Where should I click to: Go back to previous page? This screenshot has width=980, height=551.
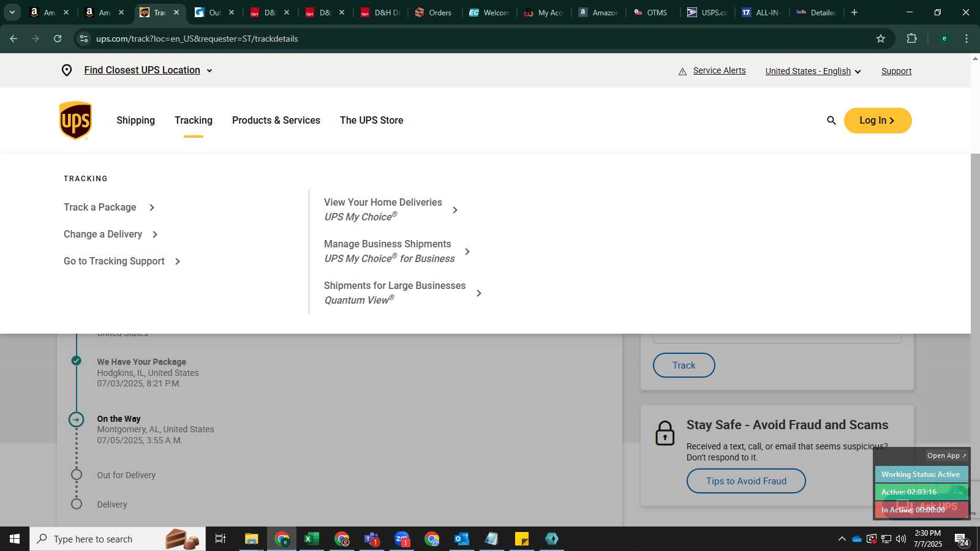point(13,39)
